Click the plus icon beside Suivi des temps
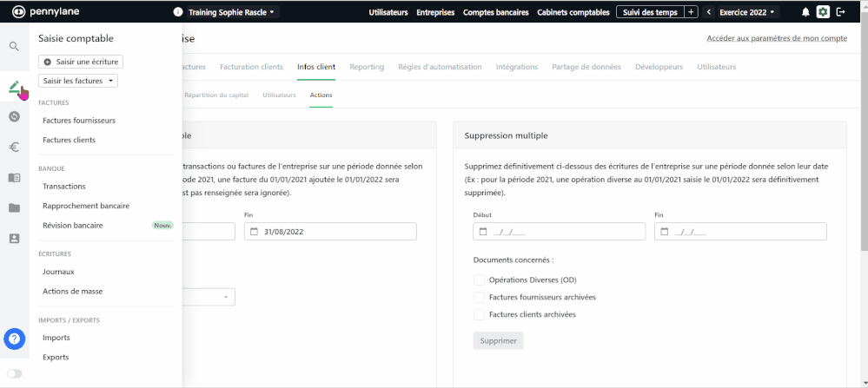This screenshot has height=388, width=868. pos(691,12)
